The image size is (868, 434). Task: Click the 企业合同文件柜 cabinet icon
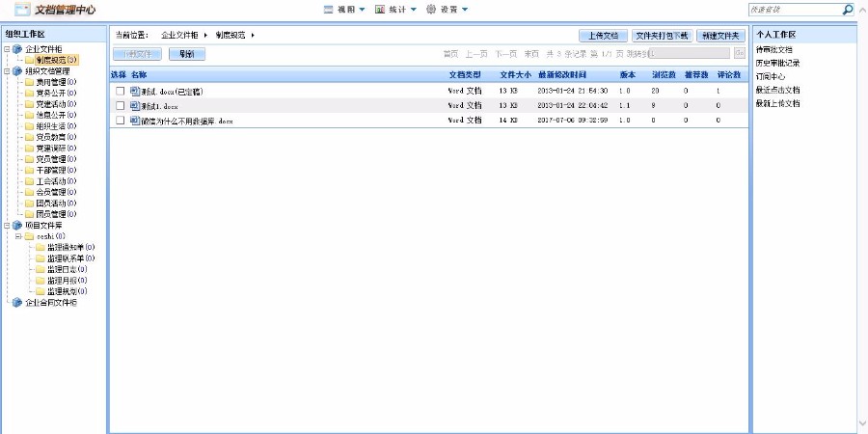[16, 302]
